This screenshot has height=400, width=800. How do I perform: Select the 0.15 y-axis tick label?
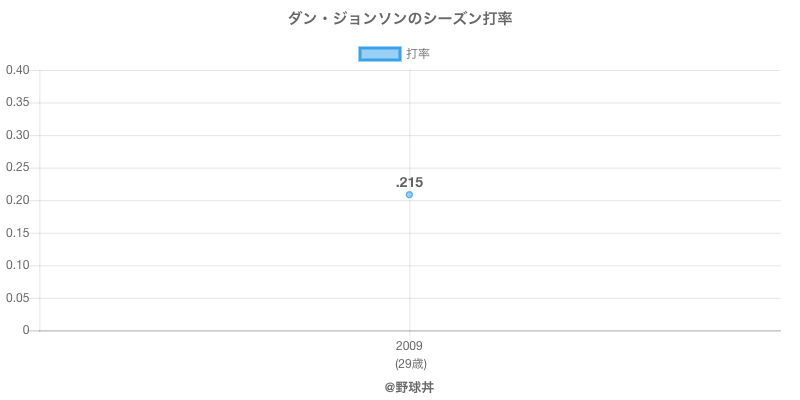(x=17, y=233)
